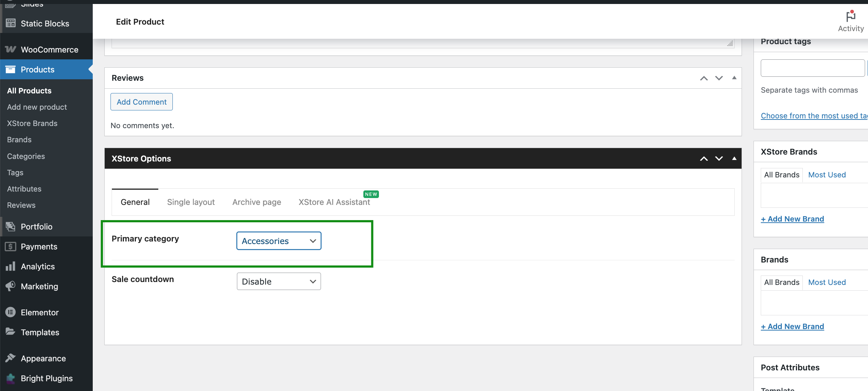This screenshot has height=391, width=868.
Task: Open Add new product submenu item
Action: (x=37, y=107)
